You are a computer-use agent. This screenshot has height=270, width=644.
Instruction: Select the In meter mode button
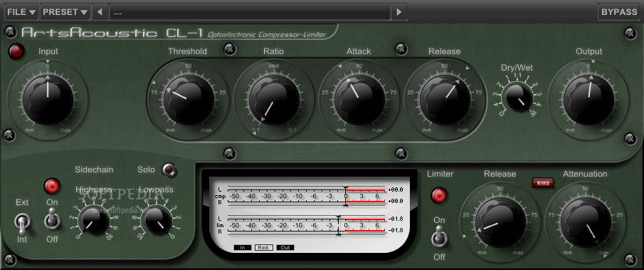[x=243, y=247]
